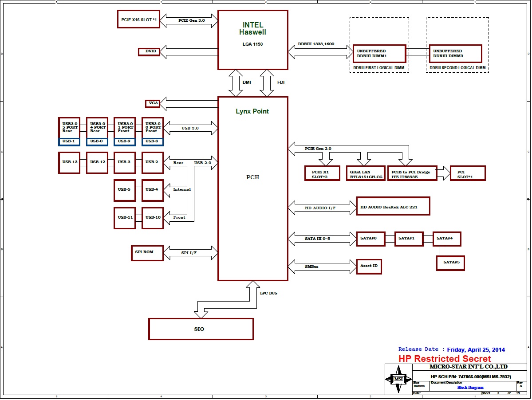Expand the UNBUFFERED DDRIII DIMM1 block
This screenshot has height=400, width=532.
click(379, 53)
